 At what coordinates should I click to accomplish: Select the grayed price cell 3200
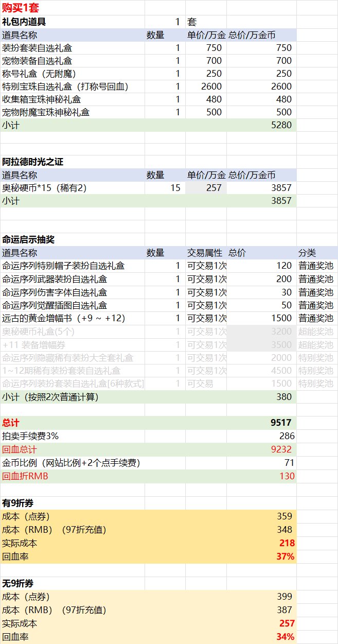point(281,332)
